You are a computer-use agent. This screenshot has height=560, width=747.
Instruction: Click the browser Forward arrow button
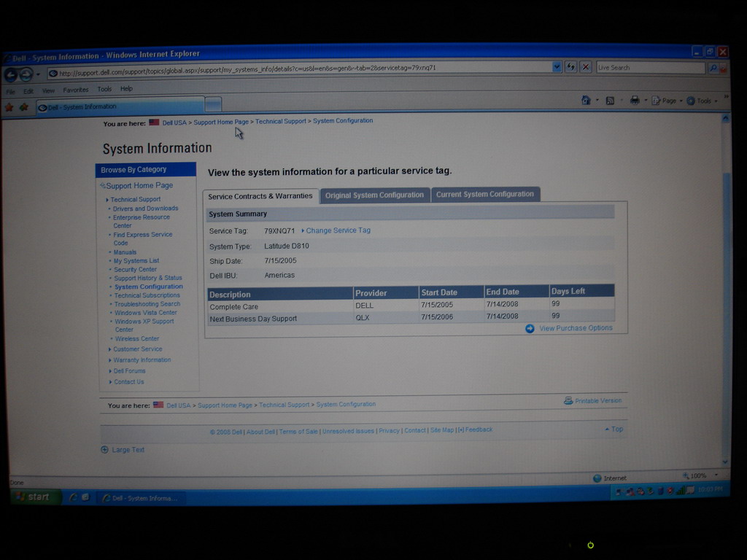26,74
